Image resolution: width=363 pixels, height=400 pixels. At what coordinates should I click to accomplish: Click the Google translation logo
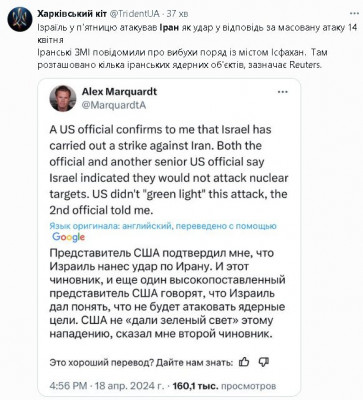click(68, 237)
